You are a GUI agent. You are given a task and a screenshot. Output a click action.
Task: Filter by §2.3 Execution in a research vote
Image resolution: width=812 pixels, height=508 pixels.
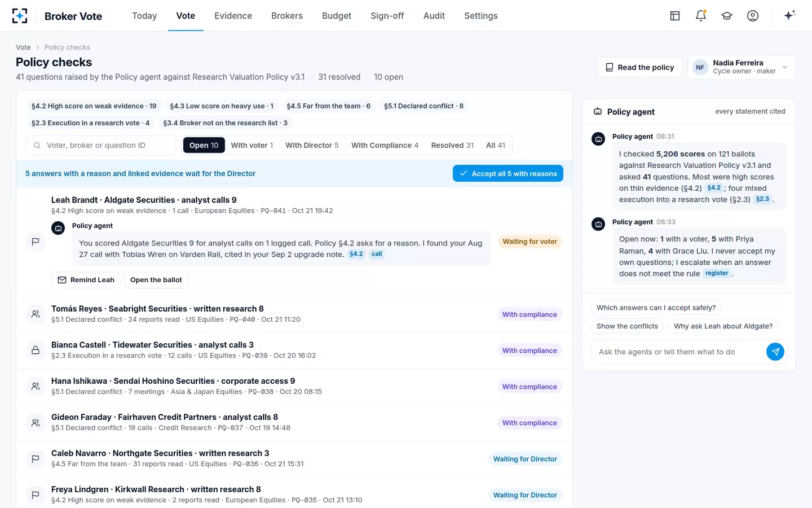pos(91,123)
